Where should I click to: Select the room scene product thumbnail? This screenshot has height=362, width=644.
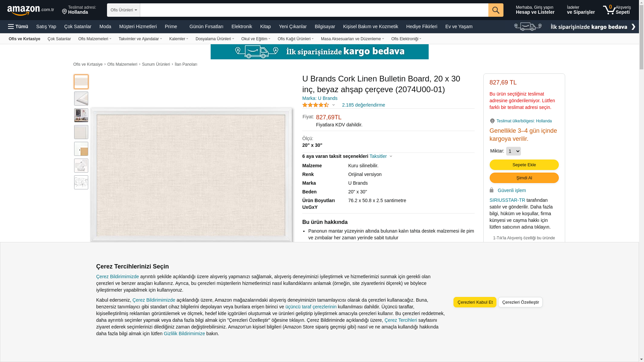81,115
